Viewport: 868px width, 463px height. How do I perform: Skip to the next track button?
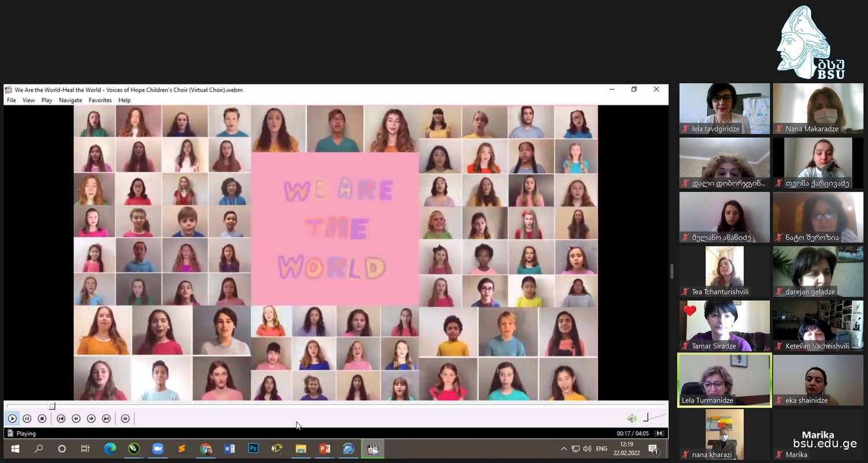coord(106,418)
